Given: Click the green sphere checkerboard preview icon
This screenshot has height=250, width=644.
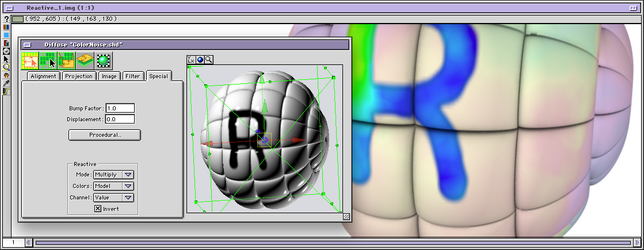Looking at the screenshot, I should tap(104, 60).
